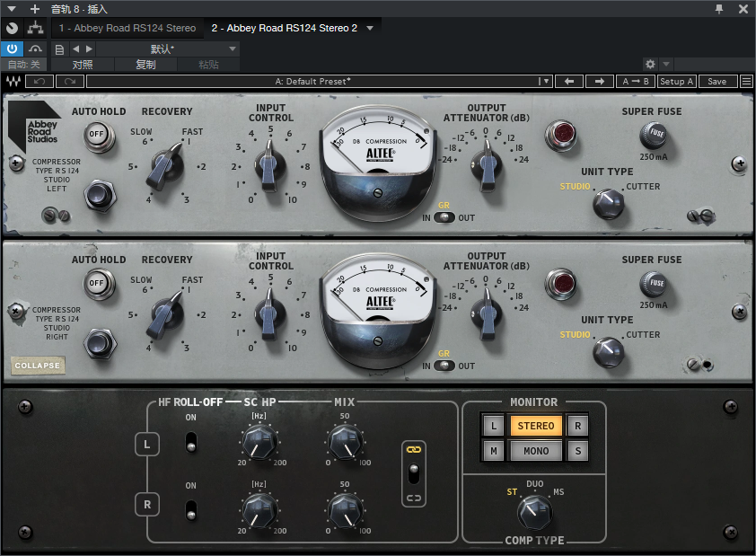Screen dimensions: 756x556
Task: Adjust left unit RECOVERY knob
Action: tap(166, 165)
